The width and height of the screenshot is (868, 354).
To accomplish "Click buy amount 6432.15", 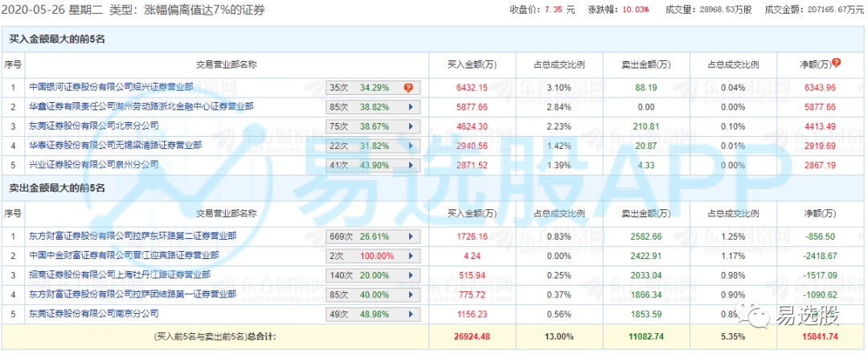I will (472, 88).
